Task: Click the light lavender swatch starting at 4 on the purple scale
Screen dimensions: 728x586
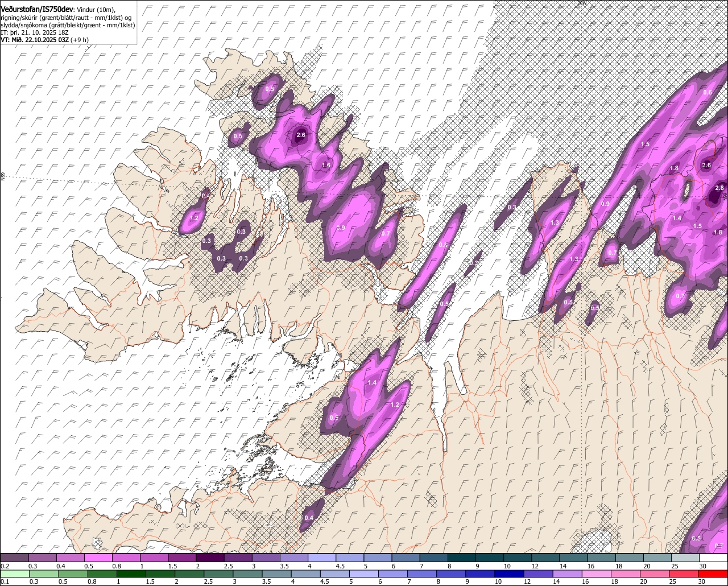Action: pos(322,558)
